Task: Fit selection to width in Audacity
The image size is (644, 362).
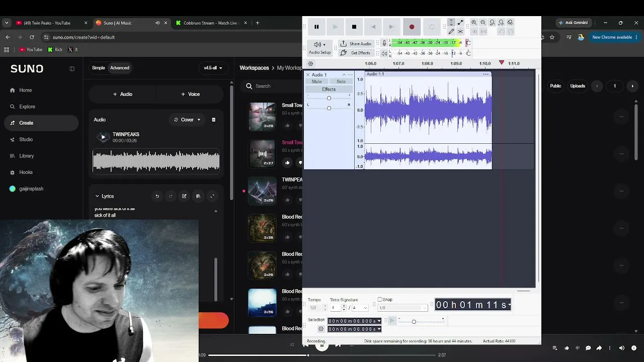Action: pyautogui.click(x=492, y=23)
